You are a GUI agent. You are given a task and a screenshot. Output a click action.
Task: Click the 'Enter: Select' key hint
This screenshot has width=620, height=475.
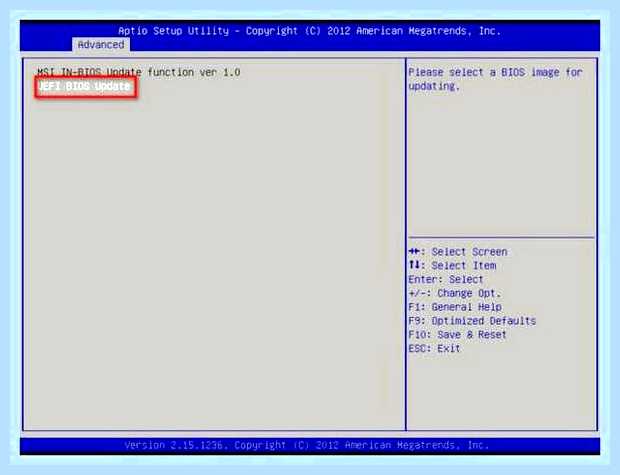coord(446,280)
